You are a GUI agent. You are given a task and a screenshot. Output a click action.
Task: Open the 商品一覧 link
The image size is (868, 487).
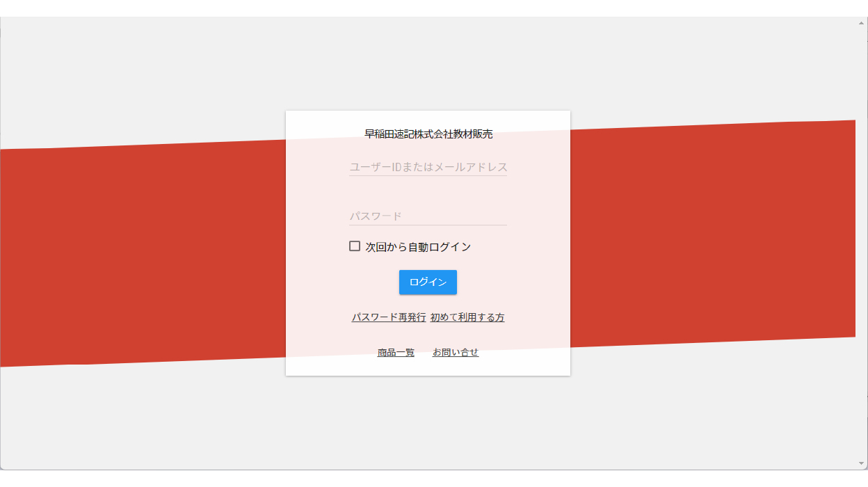pyautogui.click(x=396, y=353)
